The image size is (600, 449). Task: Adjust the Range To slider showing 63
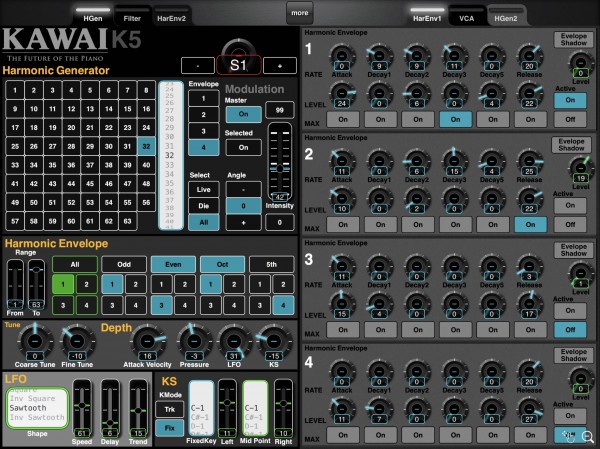pos(36,284)
